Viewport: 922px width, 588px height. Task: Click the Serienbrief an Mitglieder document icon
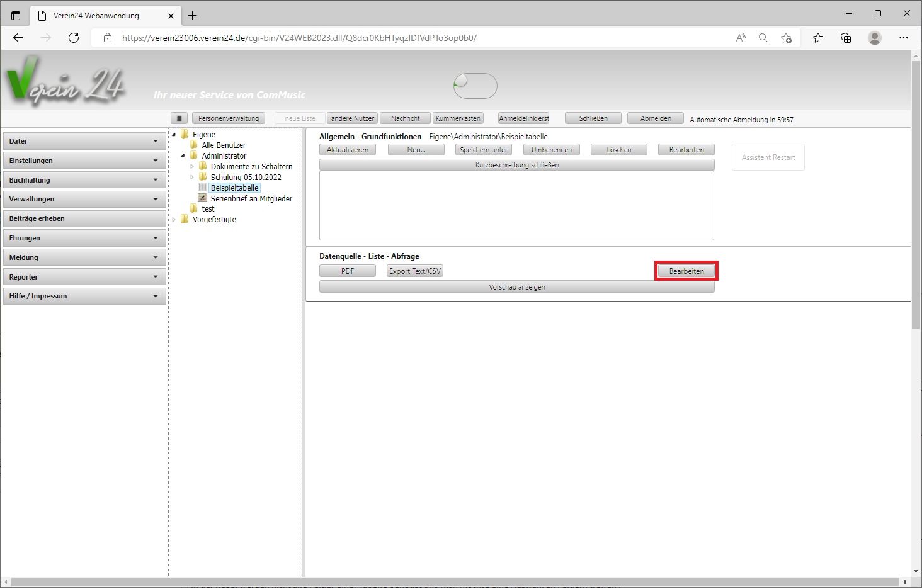(202, 198)
